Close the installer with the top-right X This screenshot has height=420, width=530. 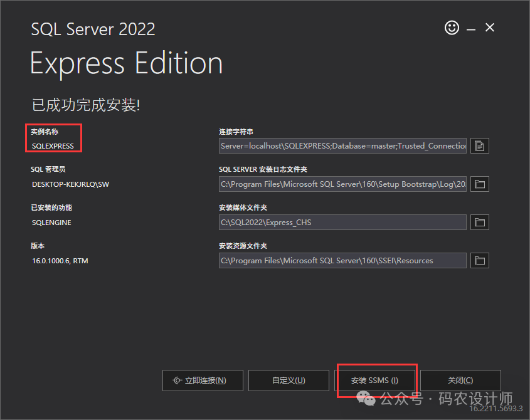tap(490, 28)
